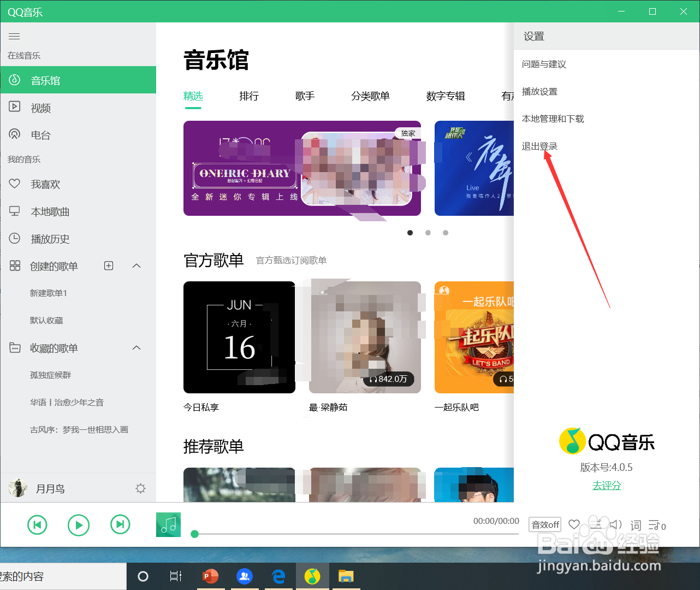Play the previous track
The image size is (700, 590).
37,525
